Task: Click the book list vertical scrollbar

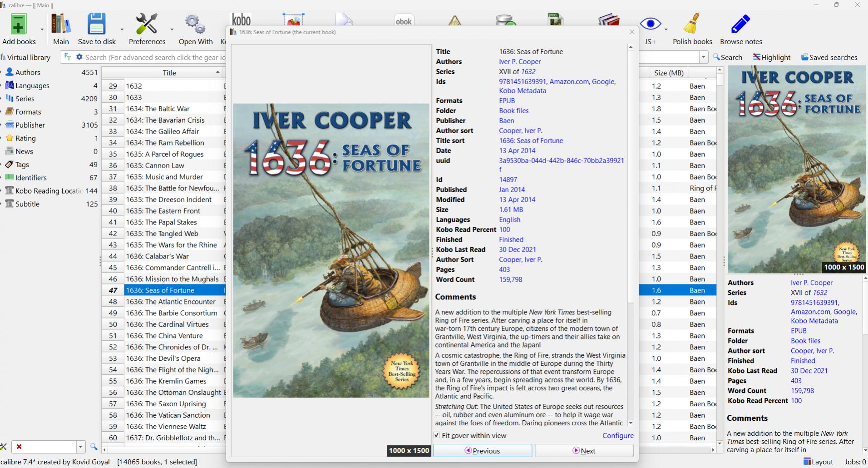Action: (x=719, y=257)
